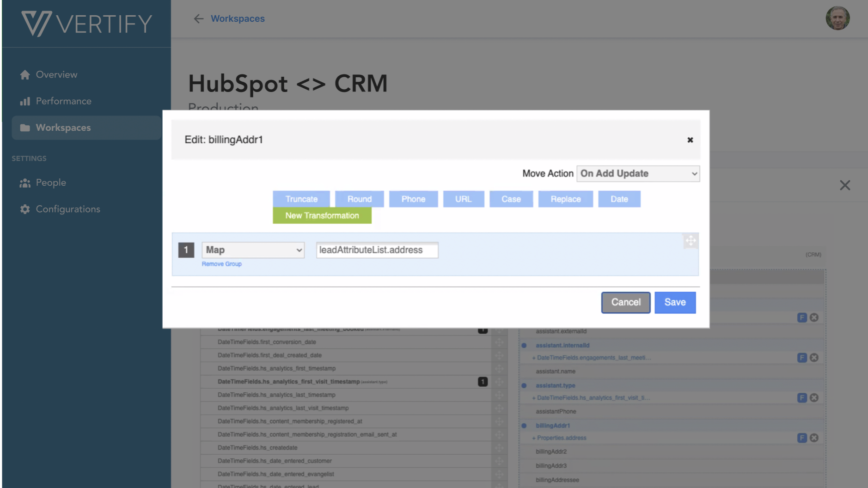Click the Overview home icon
The height and width of the screenshot is (488, 868).
(x=25, y=75)
